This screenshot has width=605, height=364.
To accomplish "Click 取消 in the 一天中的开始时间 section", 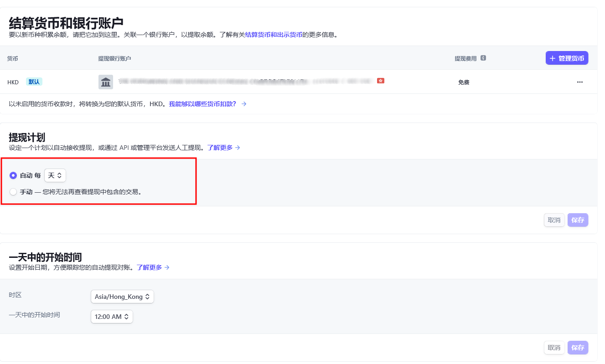I will pyautogui.click(x=554, y=348).
